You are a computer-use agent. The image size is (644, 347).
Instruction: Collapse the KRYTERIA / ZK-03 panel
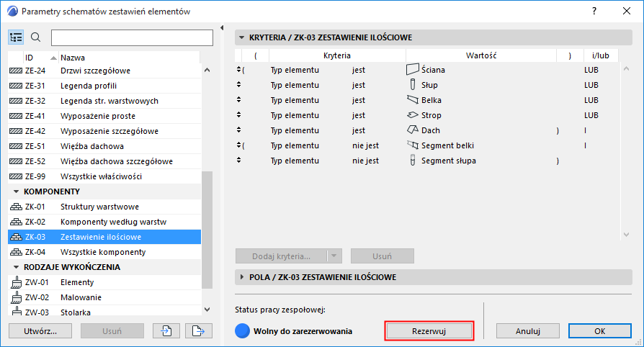click(x=242, y=37)
